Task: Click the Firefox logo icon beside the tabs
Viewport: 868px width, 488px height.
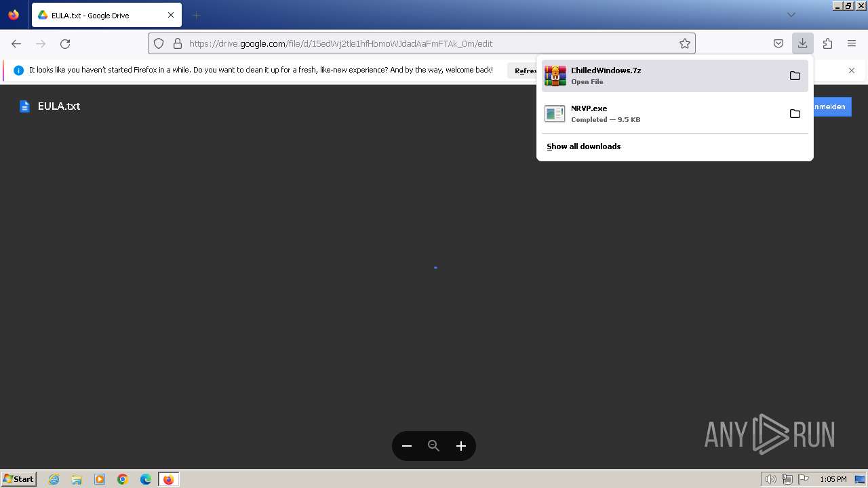Action: click(x=14, y=15)
